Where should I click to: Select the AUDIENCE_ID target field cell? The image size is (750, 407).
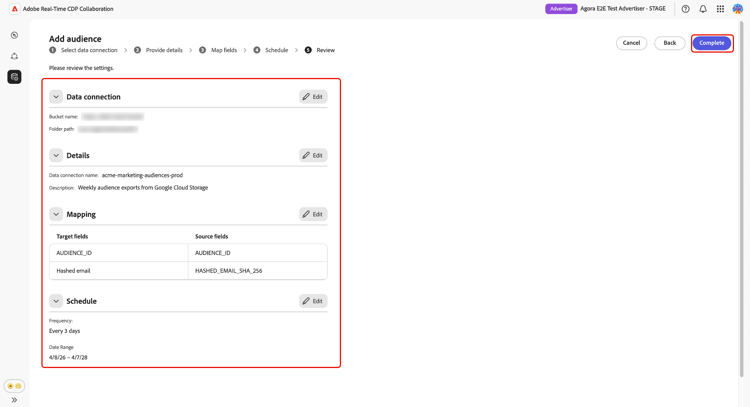[x=119, y=253]
